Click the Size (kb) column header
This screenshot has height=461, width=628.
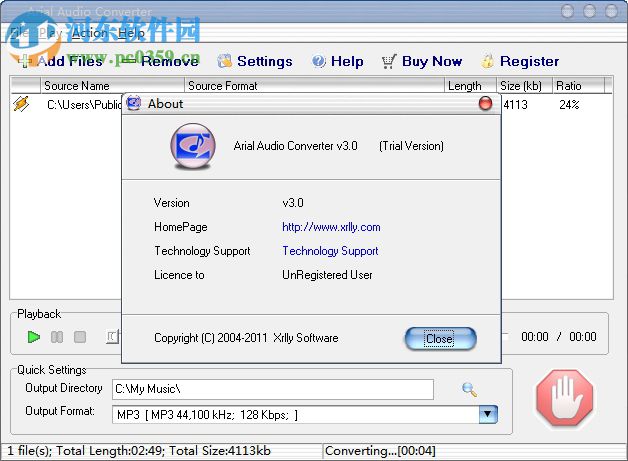[525, 86]
